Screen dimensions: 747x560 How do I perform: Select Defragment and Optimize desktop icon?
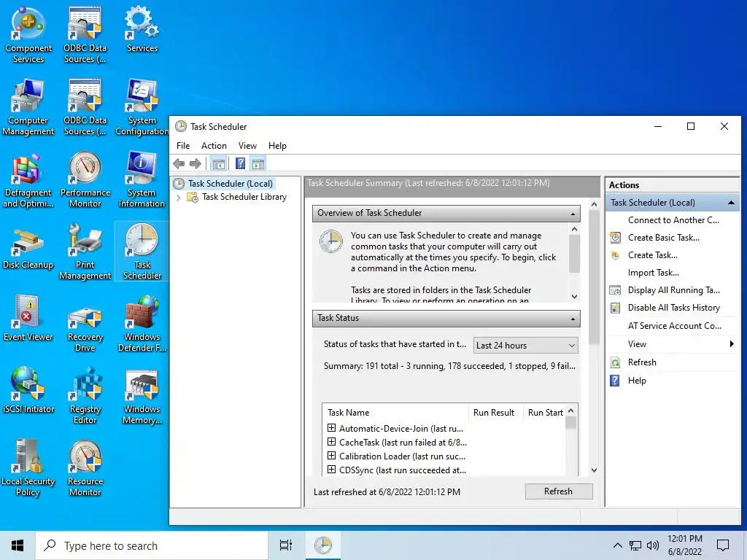[28, 181]
